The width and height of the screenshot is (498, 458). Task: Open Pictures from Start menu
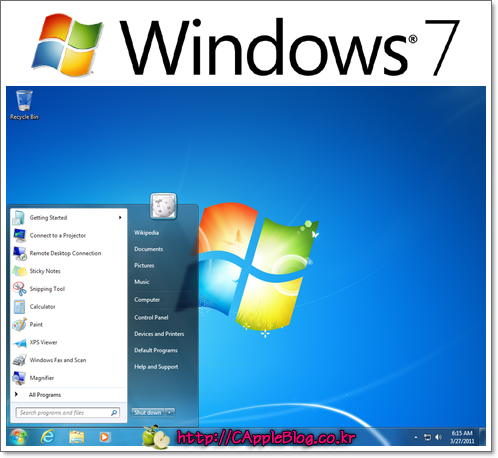coord(144,265)
